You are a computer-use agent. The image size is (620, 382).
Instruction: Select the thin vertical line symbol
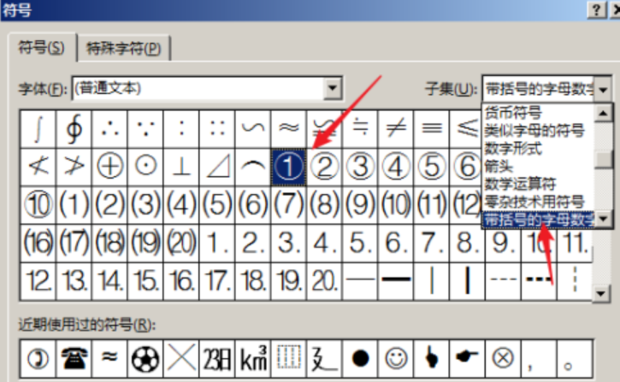[431, 280]
